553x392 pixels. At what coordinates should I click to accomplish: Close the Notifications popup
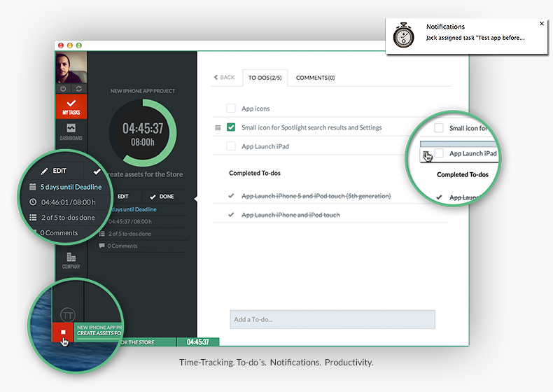point(542,24)
